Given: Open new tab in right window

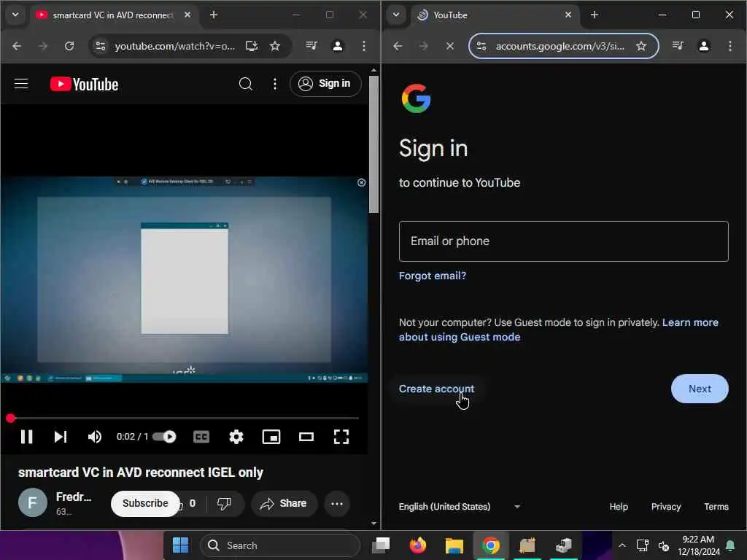Looking at the screenshot, I should point(594,15).
